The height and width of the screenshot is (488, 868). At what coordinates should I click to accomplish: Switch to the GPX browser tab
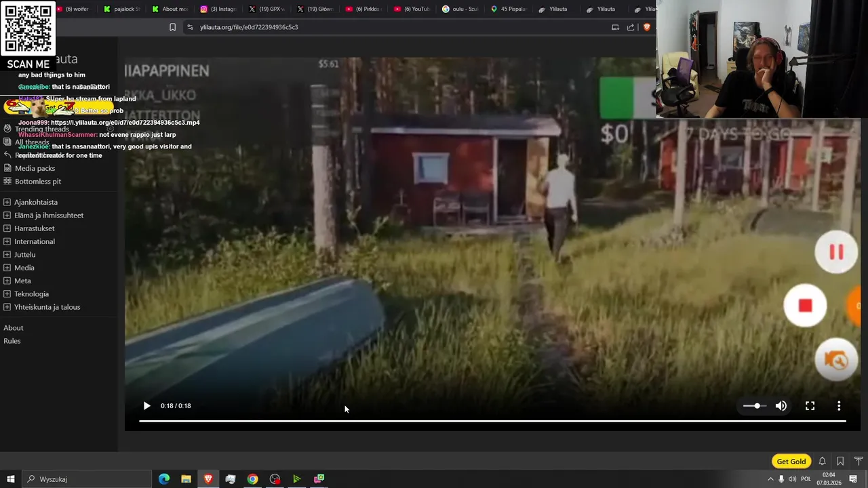coord(266,9)
